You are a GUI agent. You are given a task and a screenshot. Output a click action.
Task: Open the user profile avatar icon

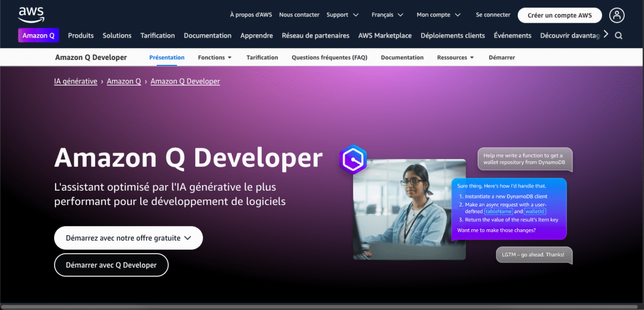coord(617,15)
